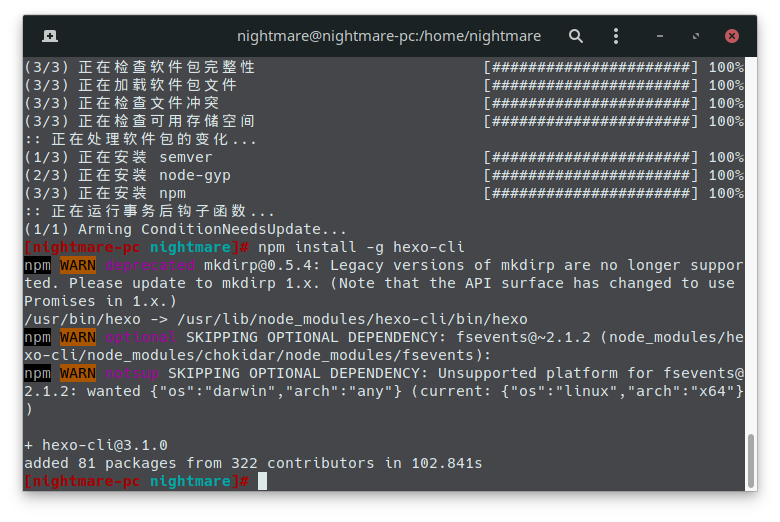This screenshot has height=522, width=780.
Task: Restore the terminal window size
Action: [695, 36]
